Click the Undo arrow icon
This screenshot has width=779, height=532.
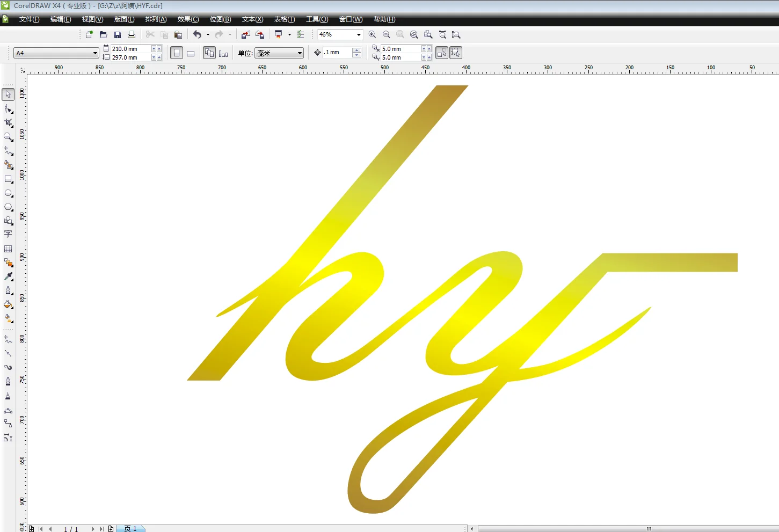click(x=197, y=35)
